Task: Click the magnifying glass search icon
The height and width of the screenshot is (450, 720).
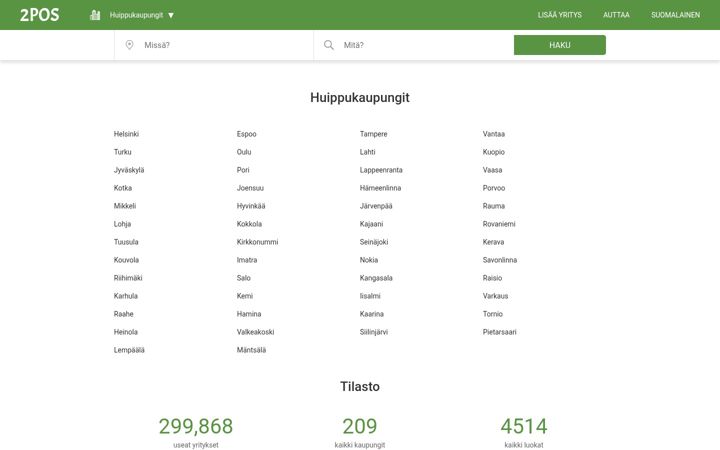Action: 329,45
